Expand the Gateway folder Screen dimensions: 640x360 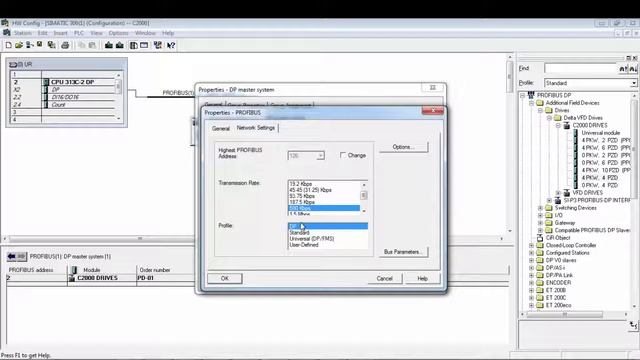tap(540, 223)
